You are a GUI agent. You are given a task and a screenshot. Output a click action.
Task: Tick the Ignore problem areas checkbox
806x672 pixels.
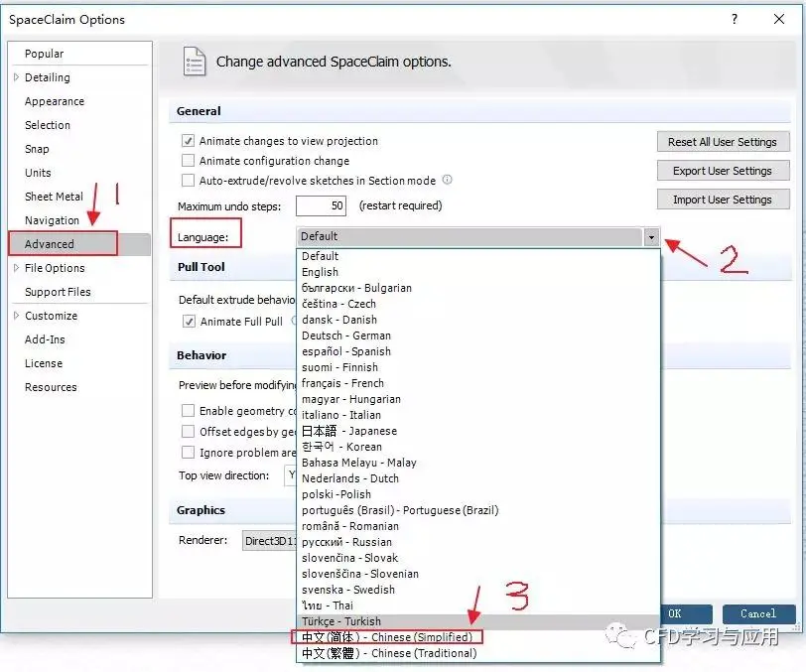[189, 453]
